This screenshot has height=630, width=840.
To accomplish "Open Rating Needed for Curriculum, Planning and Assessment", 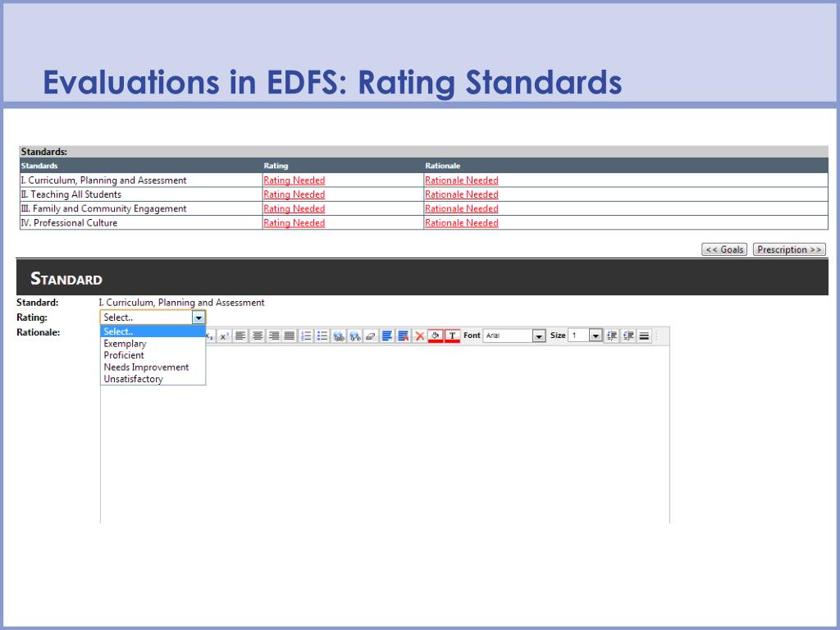I will (x=294, y=180).
